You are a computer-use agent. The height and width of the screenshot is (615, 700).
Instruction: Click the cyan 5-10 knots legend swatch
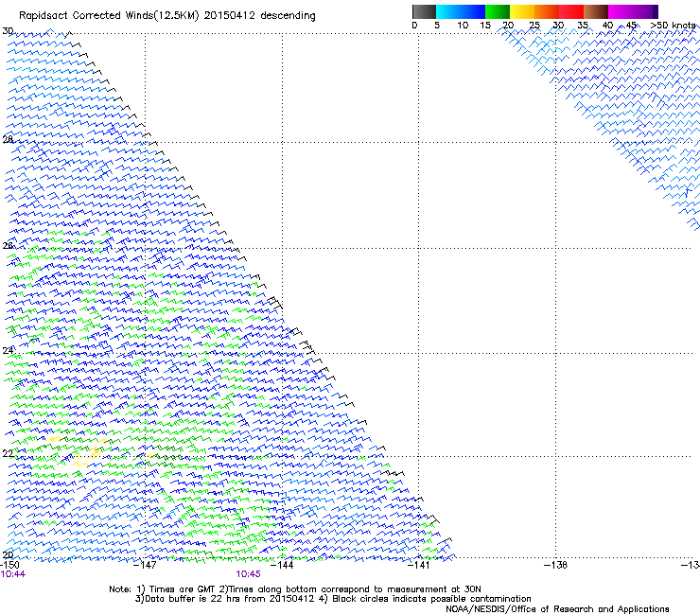(448, 11)
